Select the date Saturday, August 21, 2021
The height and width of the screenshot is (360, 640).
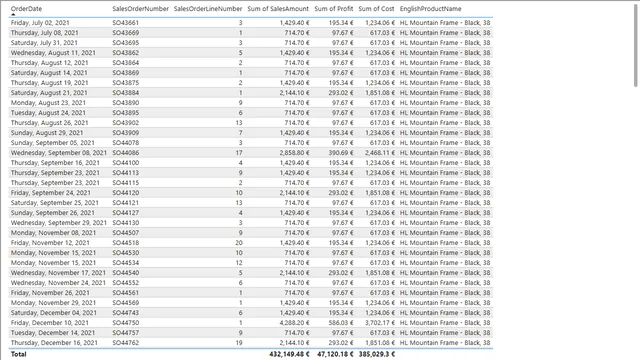[49, 93]
